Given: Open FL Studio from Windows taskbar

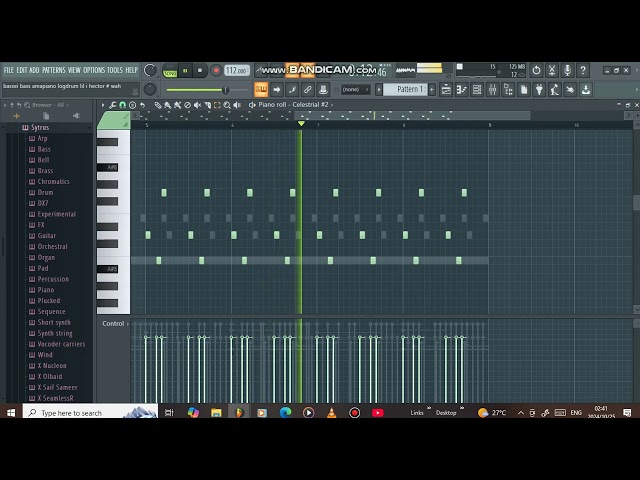Looking at the screenshot, I should click(x=239, y=413).
